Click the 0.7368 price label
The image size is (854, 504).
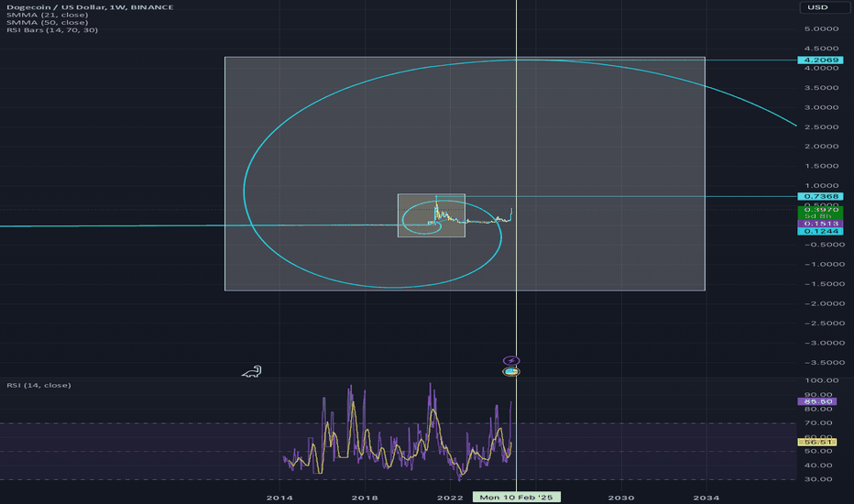click(x=820, y=196)
